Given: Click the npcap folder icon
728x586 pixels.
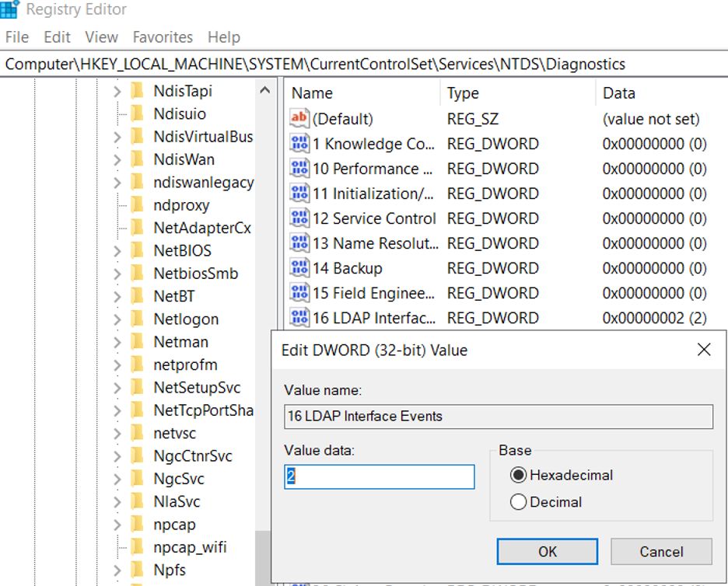Looking at the screenshot, I should click(137, 525).
